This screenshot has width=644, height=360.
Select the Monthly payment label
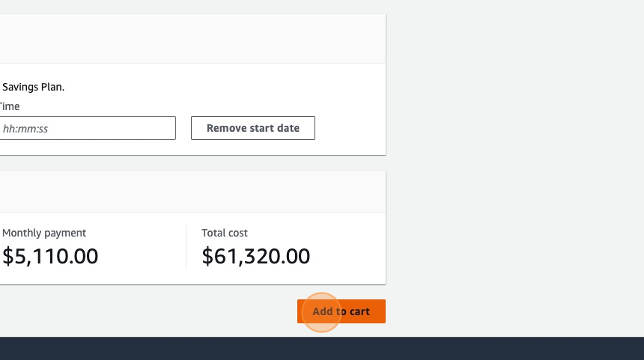coord(44,233)
